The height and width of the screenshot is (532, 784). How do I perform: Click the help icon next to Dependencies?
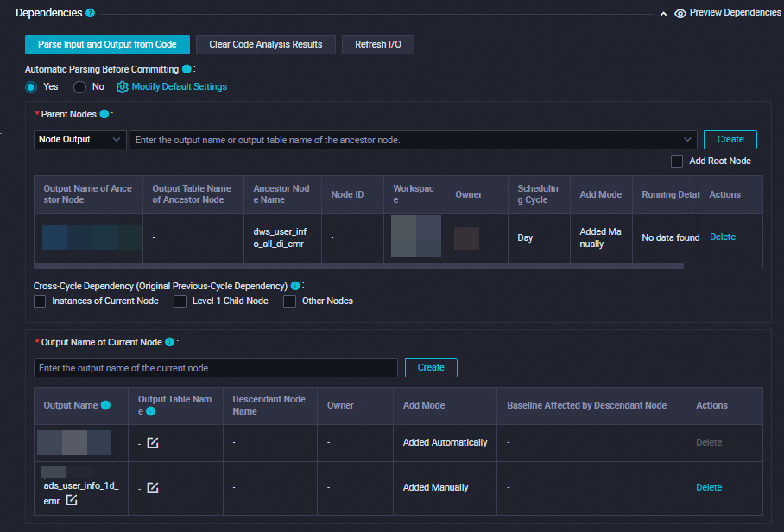(91, 14)
